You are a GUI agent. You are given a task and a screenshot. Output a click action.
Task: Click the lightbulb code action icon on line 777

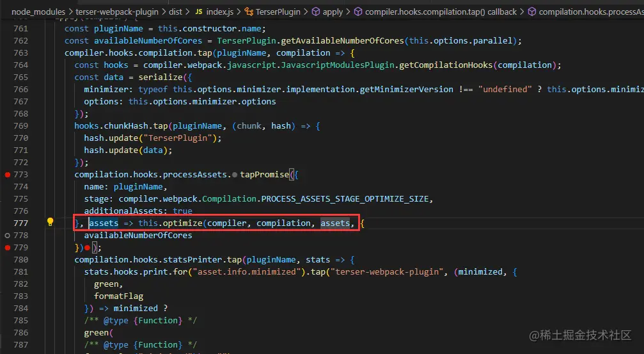[x=50, y=222]
